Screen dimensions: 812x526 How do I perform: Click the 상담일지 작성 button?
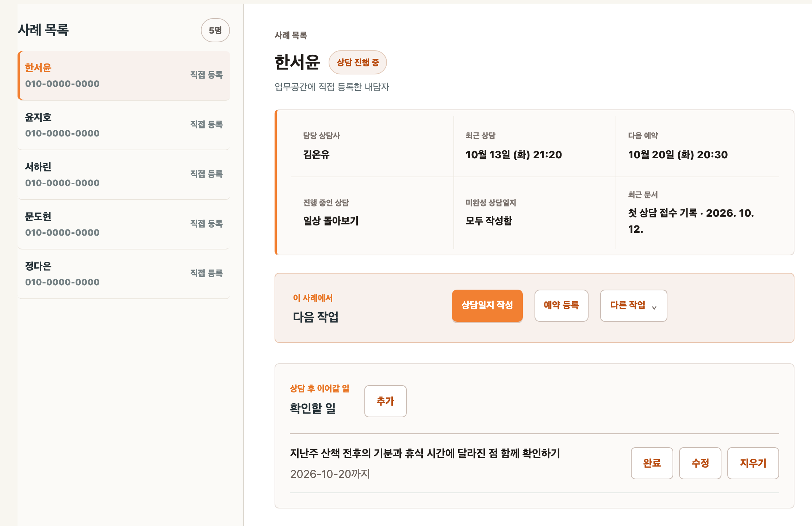tap(487, 305)
